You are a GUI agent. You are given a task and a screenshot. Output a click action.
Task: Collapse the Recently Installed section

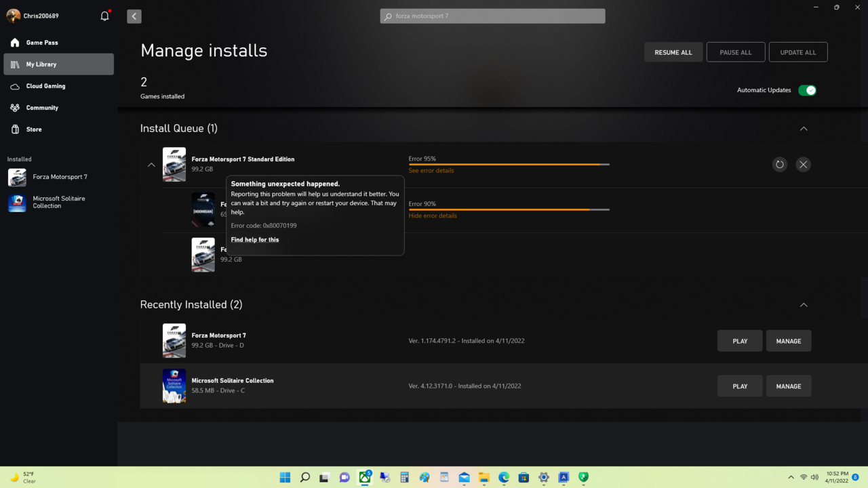point(804,305)
